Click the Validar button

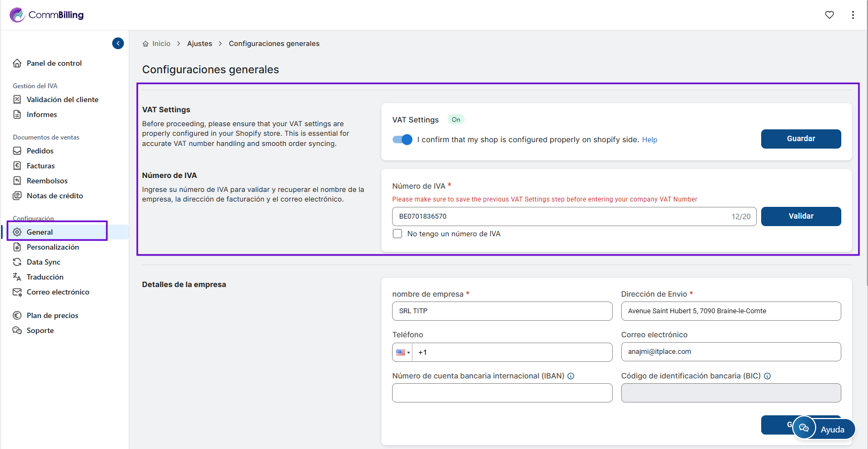(x=800, y=216)
